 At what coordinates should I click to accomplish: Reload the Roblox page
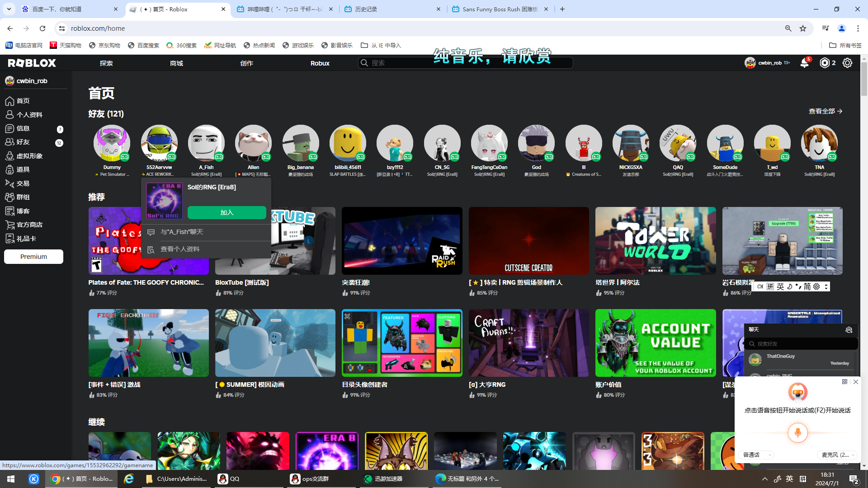coord(42,28)
